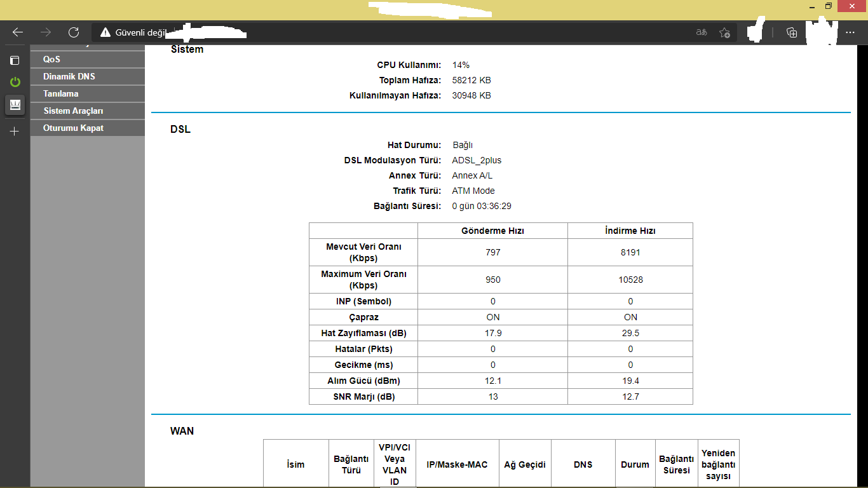Click the upload rate value 797

[493, 252]
